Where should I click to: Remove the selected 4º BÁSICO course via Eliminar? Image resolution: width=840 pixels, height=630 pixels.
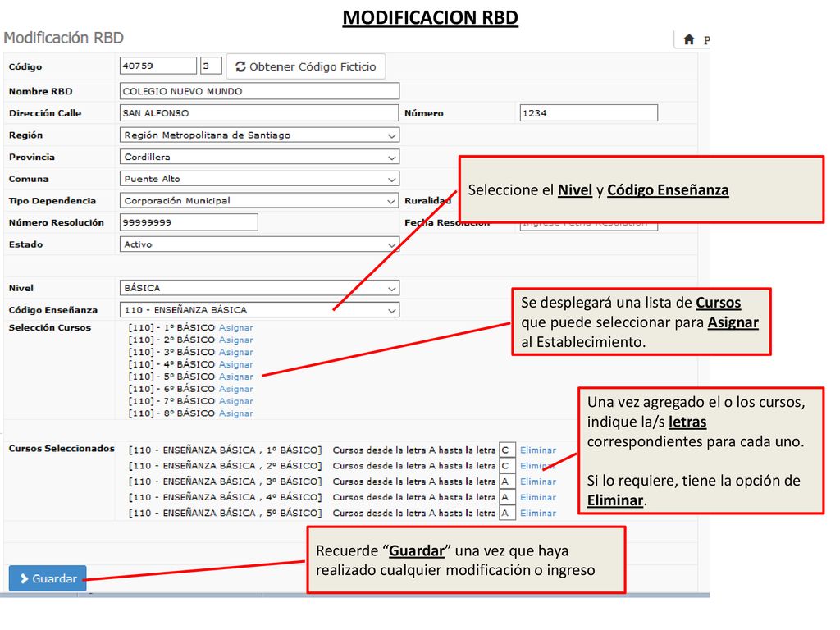pos(538,498)
